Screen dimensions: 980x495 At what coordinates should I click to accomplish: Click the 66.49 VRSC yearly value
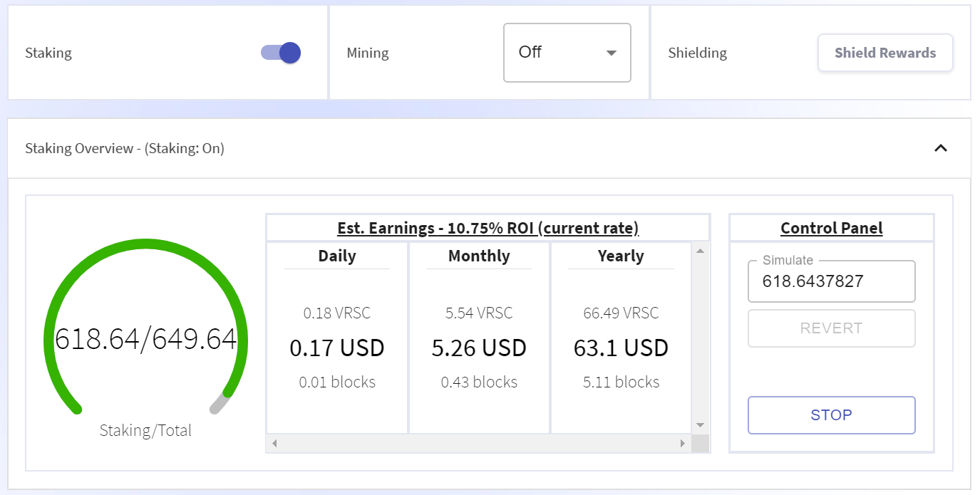(621, 313)
